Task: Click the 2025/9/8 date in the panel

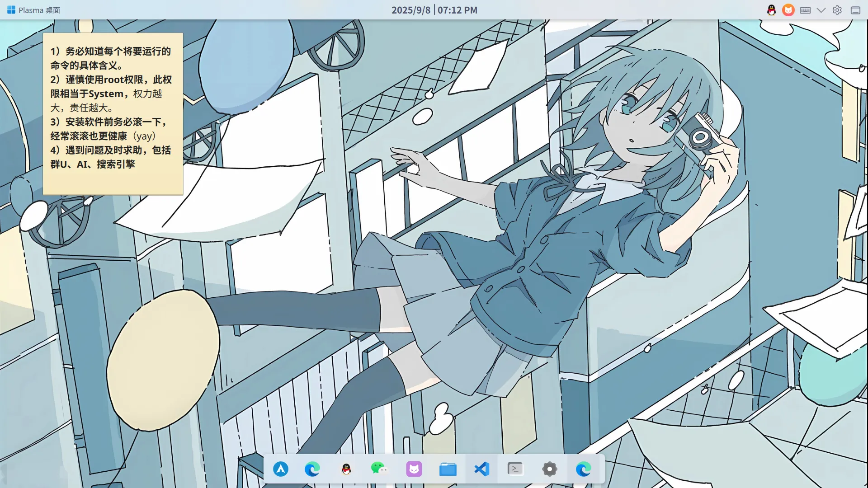Action: [x=410, y=10]
